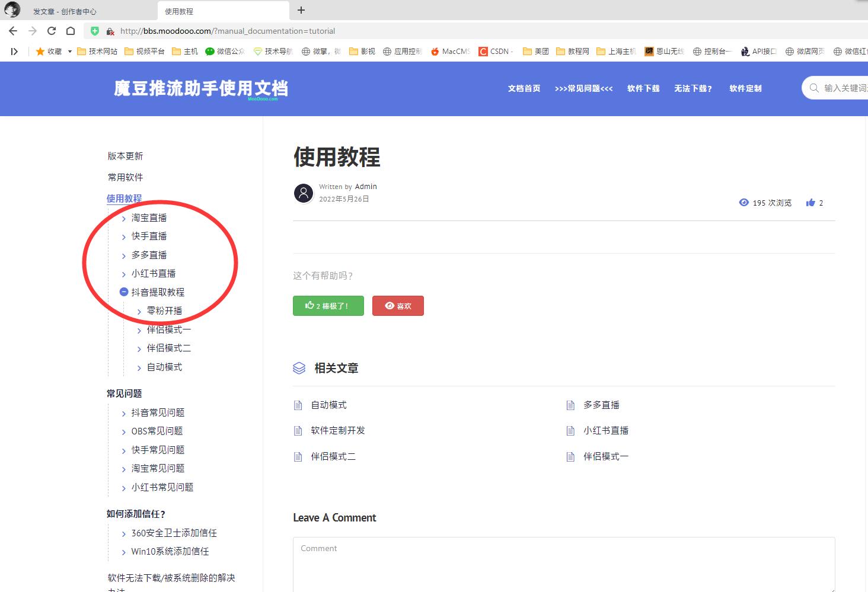Open 文档首页 in the navigation menu
868x592 pixels.
tap(524, 88)
